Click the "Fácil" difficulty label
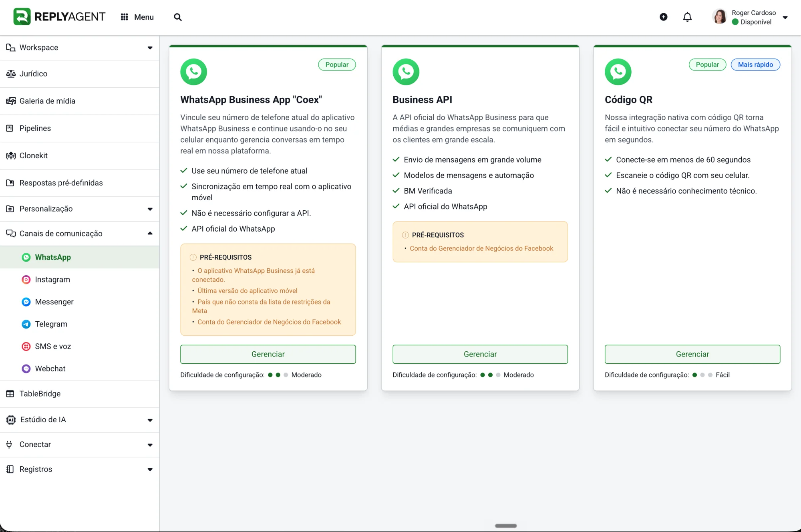This screenshot has width=801, height=532. [x=723, y=375]
